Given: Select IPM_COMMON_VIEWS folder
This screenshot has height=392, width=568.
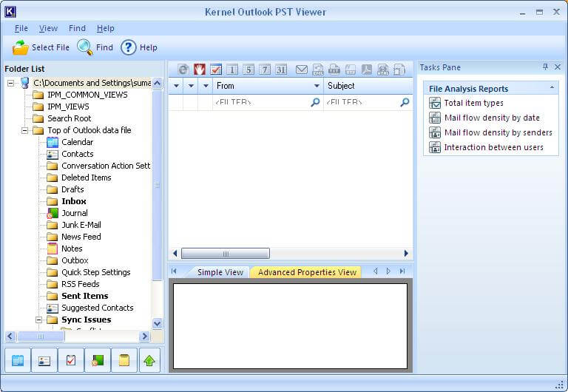Looking at the screenshot, I should [87, 95].
